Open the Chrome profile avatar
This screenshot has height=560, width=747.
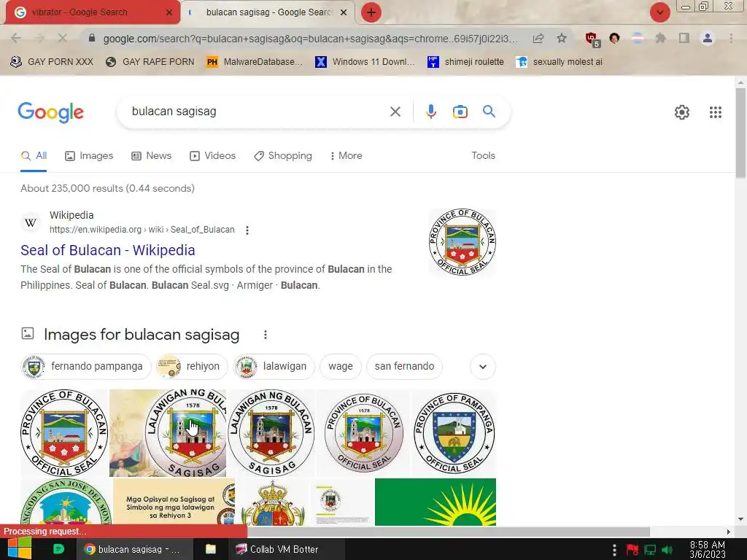click(708, 38)
